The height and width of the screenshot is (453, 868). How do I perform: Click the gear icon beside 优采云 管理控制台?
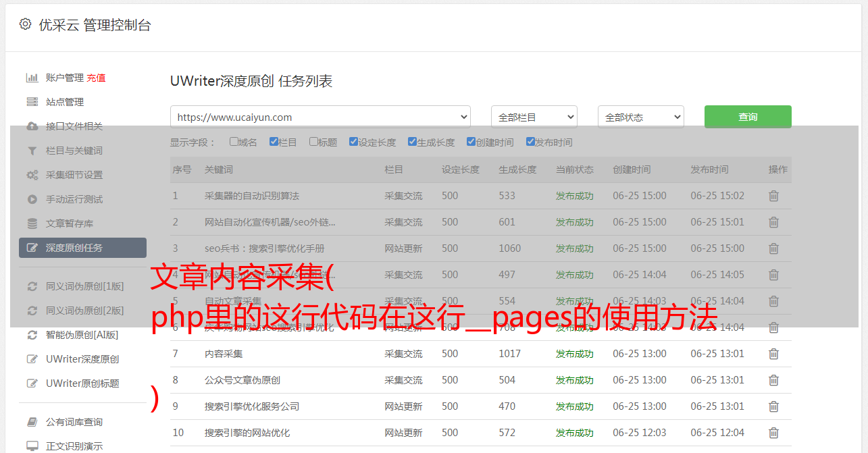(25, 24)
